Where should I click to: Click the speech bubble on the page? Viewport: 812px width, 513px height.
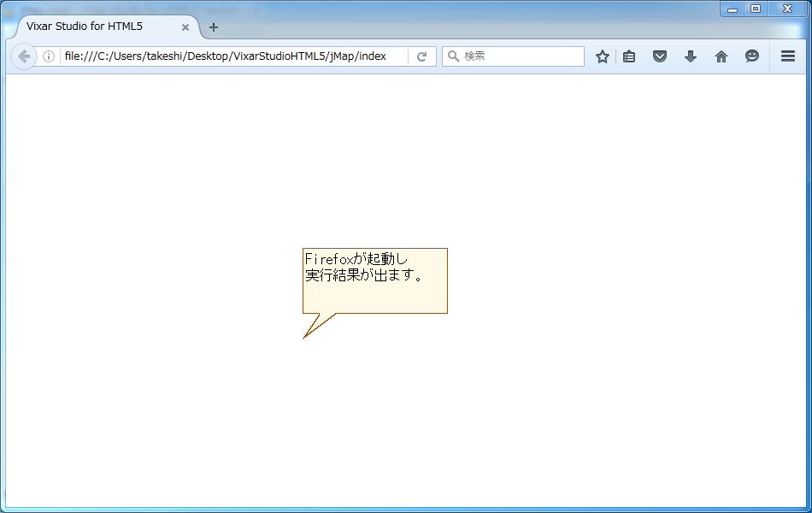click(x=374, y=280)
